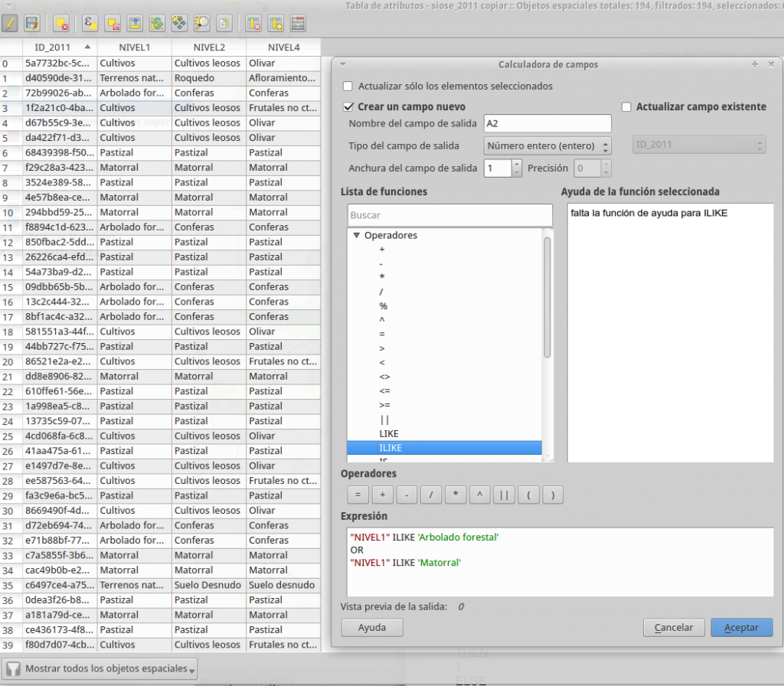Open field calculator abacus icon

click(298, 23)
